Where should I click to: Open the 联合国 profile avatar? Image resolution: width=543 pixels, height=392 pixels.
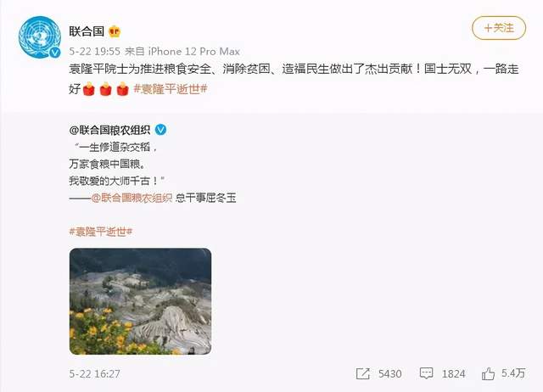click(40, 37)
